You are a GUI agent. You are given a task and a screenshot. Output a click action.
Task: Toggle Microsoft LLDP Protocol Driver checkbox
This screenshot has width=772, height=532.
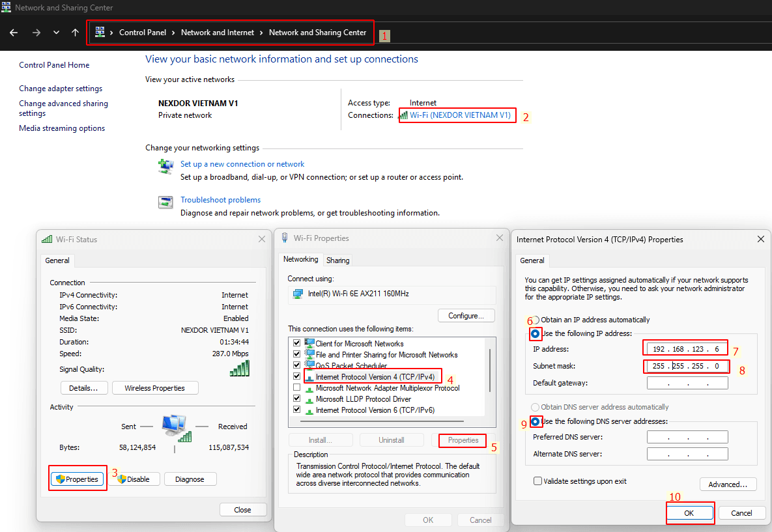click(x=296, y=399)
